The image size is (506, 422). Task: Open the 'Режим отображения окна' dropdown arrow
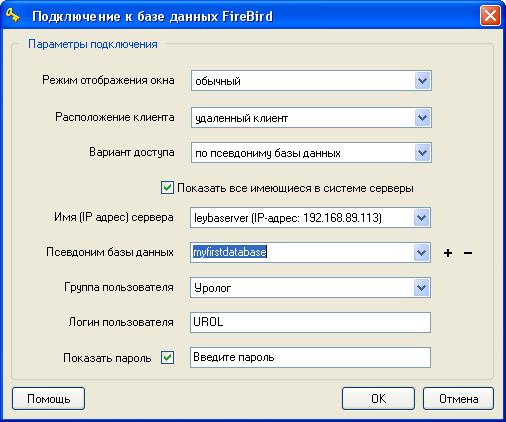point(422,81)
